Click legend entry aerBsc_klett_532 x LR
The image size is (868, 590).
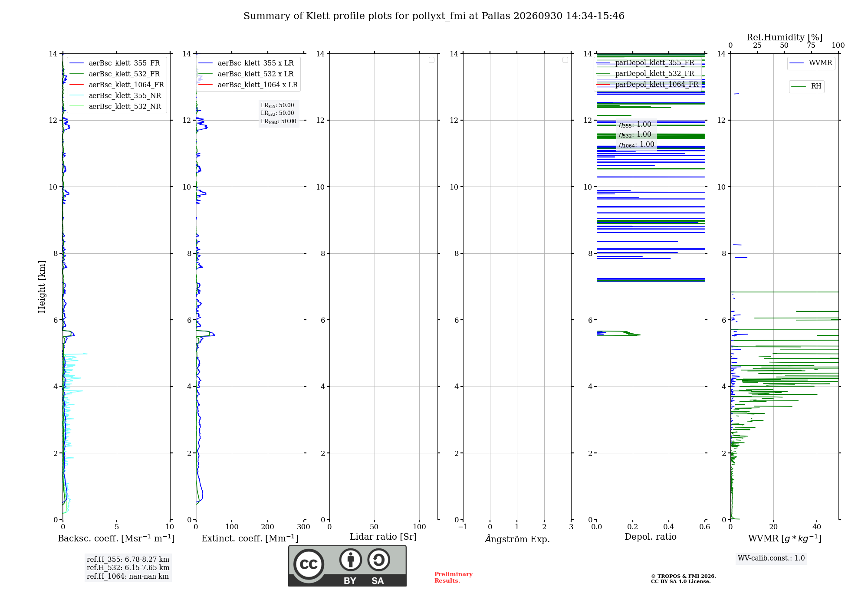pos(247,74)
